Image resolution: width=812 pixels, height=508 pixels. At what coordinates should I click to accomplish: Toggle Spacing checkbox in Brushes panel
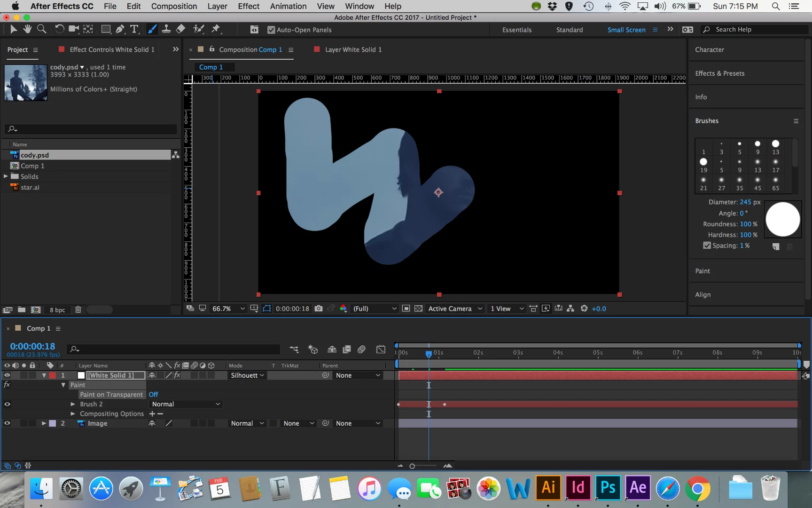click(707, 246)
